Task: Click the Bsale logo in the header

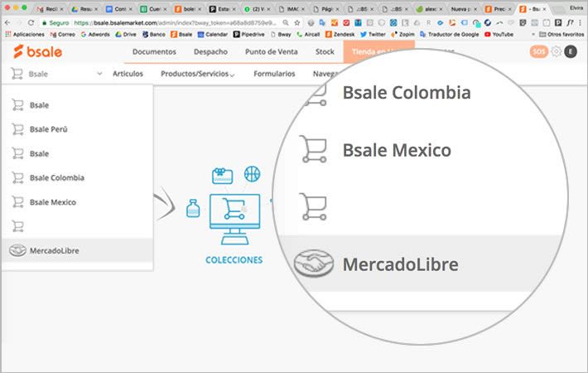Action: tap(37, 51)
